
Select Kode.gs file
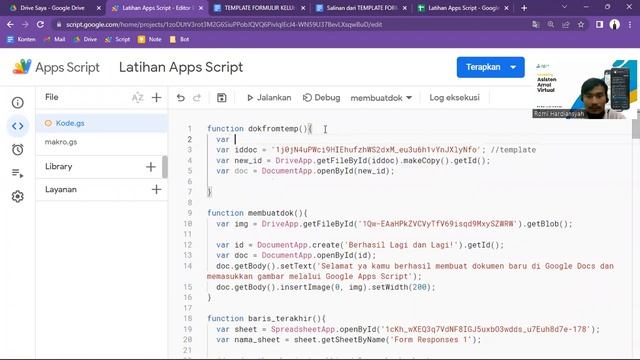[x=102, y=123]
